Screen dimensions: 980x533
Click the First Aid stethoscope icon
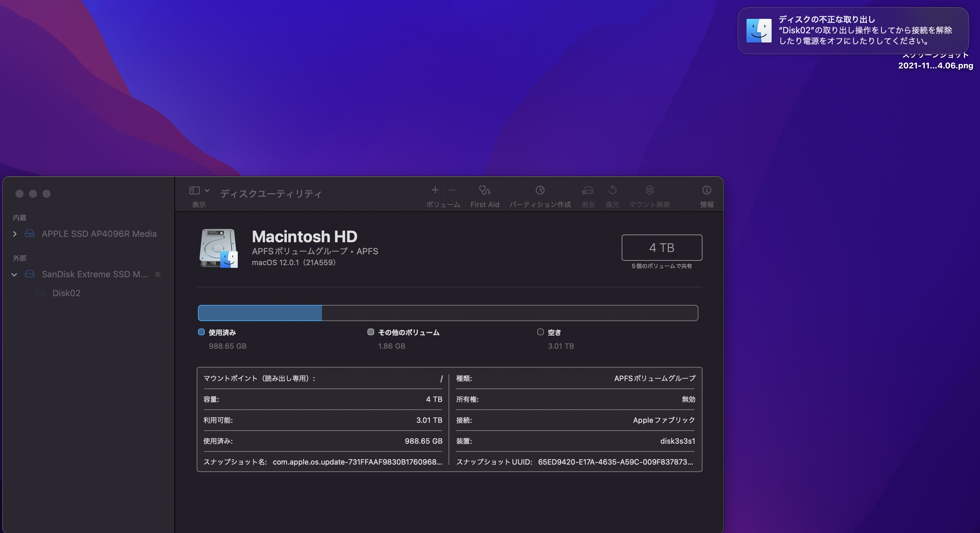click(x=484, y=190)
